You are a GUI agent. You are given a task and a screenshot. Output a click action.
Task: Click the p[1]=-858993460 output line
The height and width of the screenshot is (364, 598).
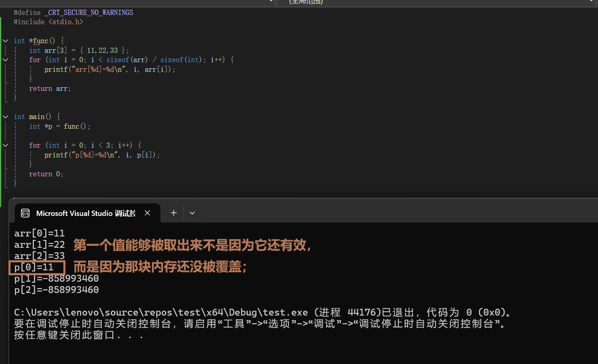click(57, 278)
